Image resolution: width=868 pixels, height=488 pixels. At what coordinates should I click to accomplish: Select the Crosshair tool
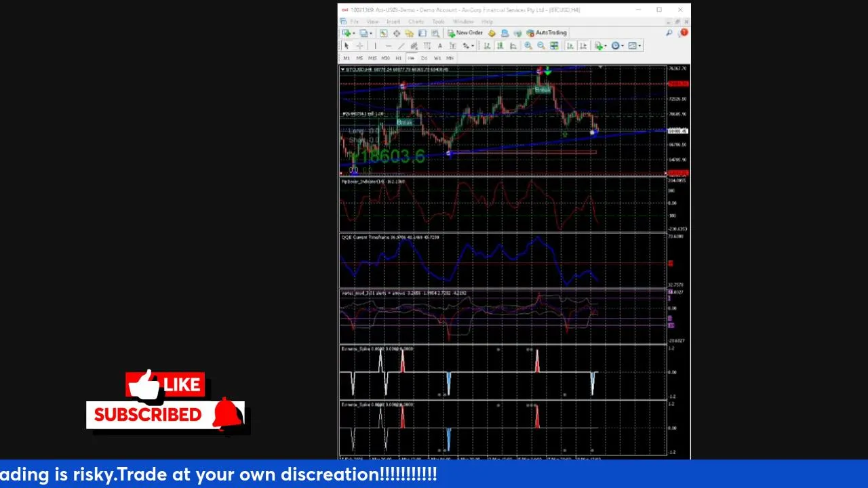pyautogui.click(x=359, y=45)
